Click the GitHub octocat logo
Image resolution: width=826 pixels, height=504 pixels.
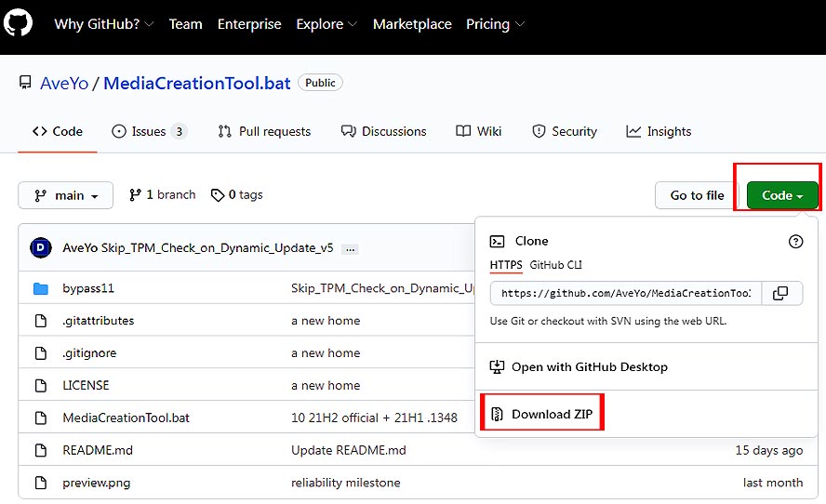(x=18, y=22)
